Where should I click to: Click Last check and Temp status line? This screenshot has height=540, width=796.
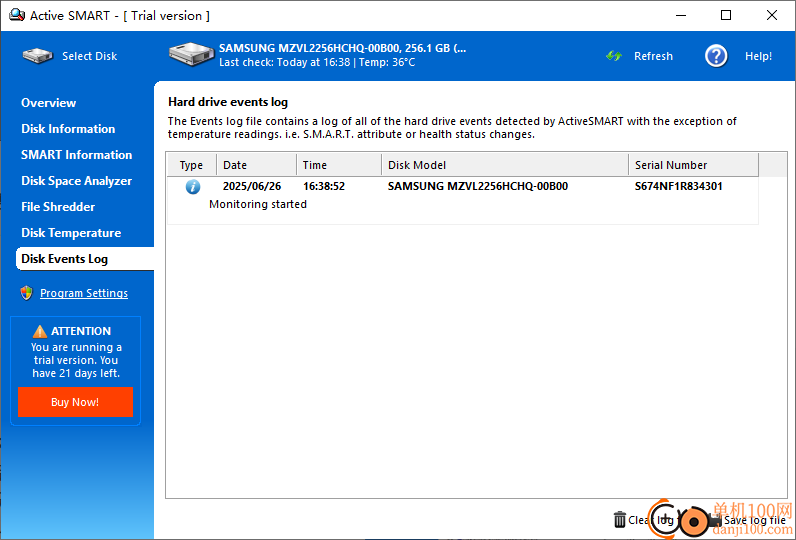click(317, 62)
